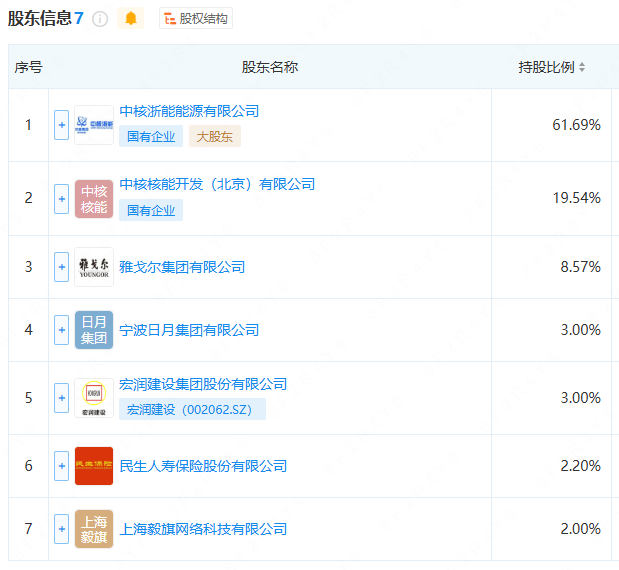Sort by 持股比例 column arrows

[x=582, y=67]
